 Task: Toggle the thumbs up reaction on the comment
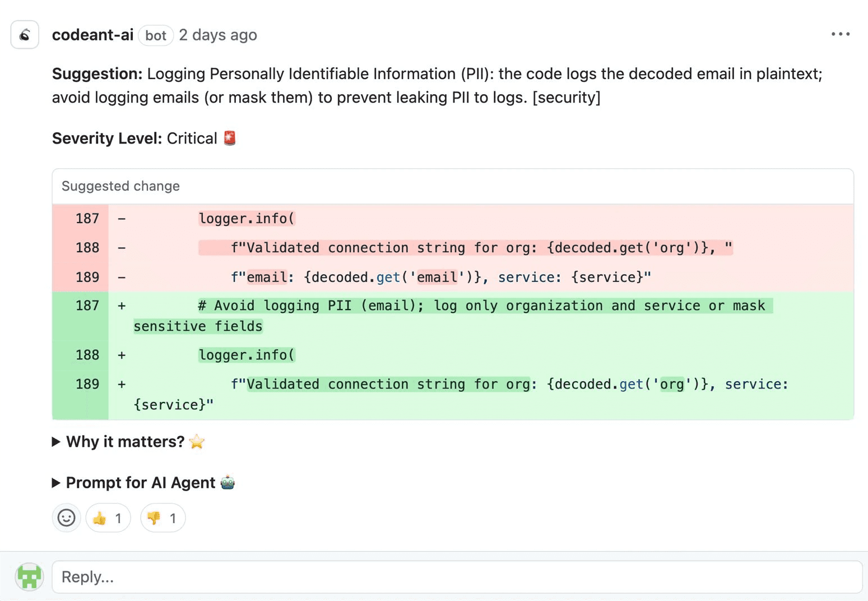pyautogui.click(x=108, y=517)
